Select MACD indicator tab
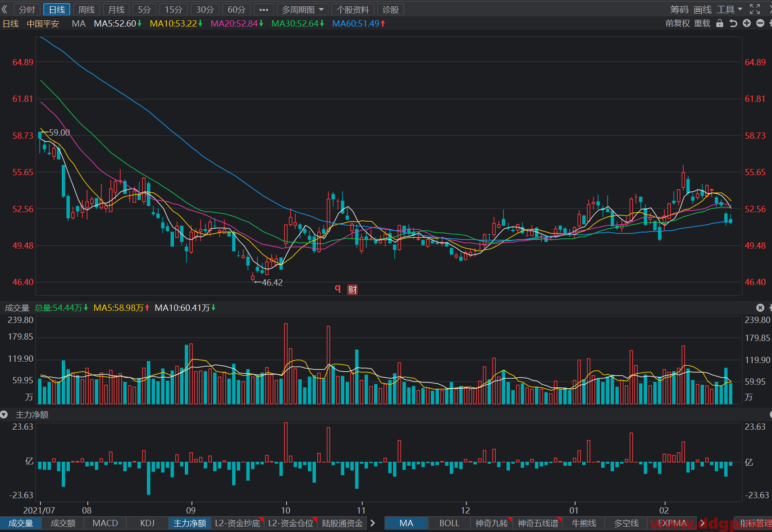Image resolution: width=772 pixels, height=532 pixels. coord(105,523)
